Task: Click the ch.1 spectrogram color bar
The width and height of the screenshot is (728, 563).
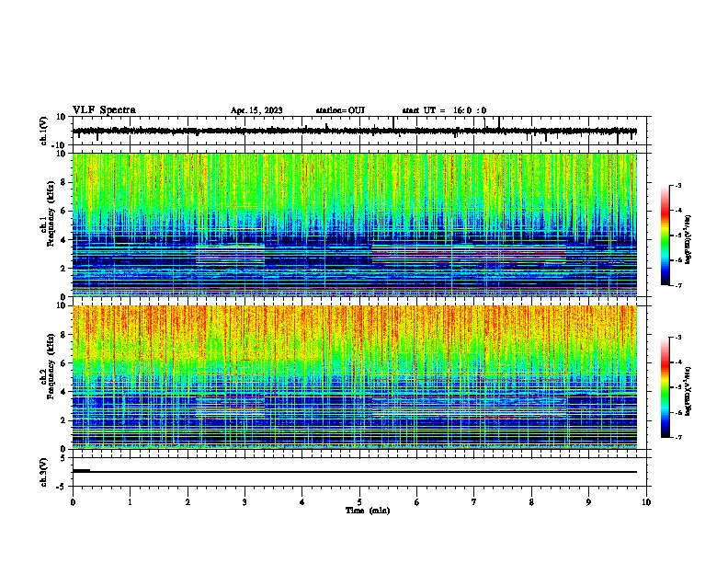Action: point(665,236)
